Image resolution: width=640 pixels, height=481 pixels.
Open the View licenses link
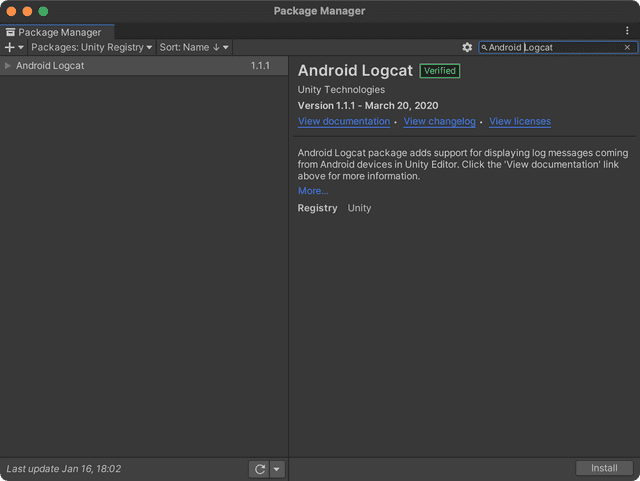pos(519,122)
